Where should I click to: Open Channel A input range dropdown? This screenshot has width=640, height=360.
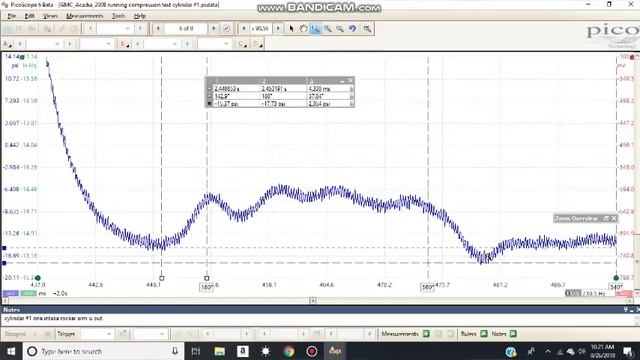click(x=44, y=44)
